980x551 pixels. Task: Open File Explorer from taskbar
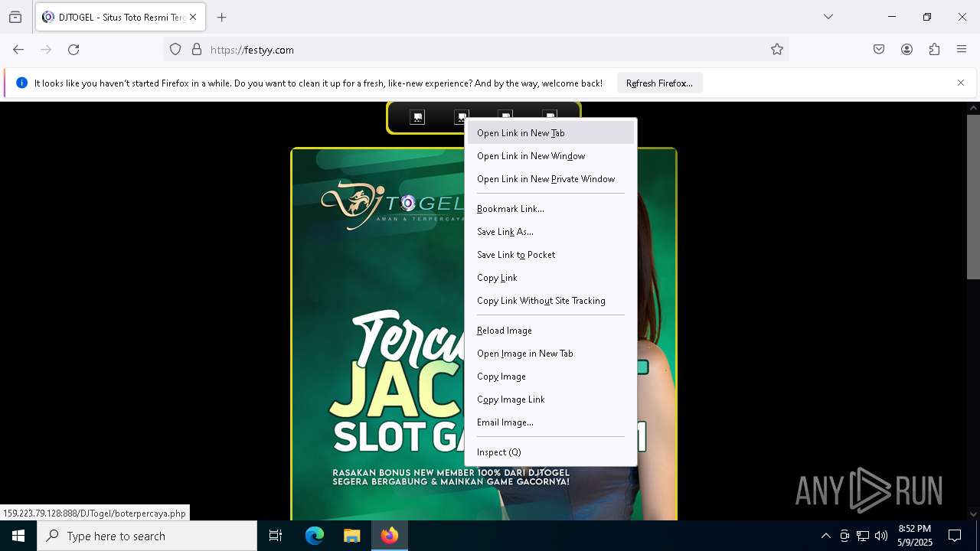coord(351,536)
